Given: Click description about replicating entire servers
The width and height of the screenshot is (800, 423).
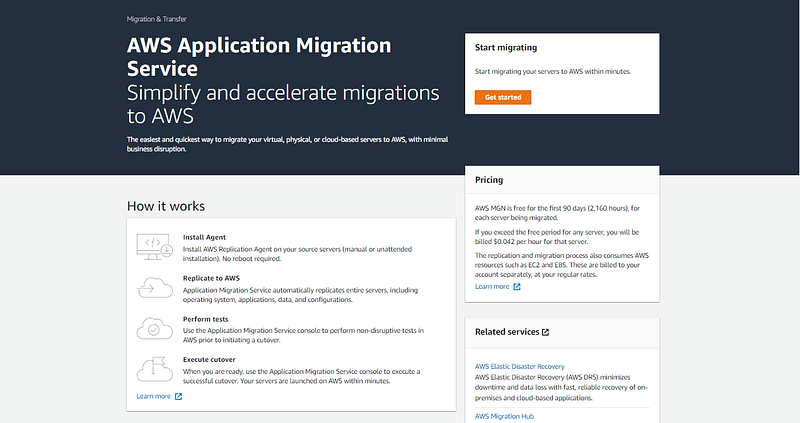Looking at the screenshot, I should point(300,295).
